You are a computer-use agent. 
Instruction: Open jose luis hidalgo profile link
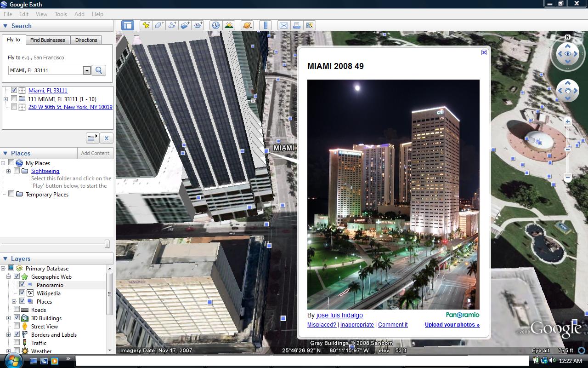(339, 315)
